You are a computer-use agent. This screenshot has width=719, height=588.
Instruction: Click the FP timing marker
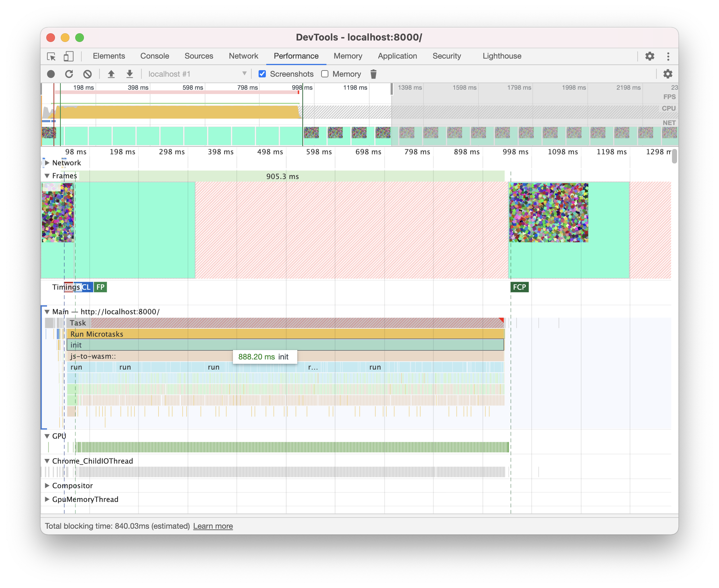tap(100, 287)
